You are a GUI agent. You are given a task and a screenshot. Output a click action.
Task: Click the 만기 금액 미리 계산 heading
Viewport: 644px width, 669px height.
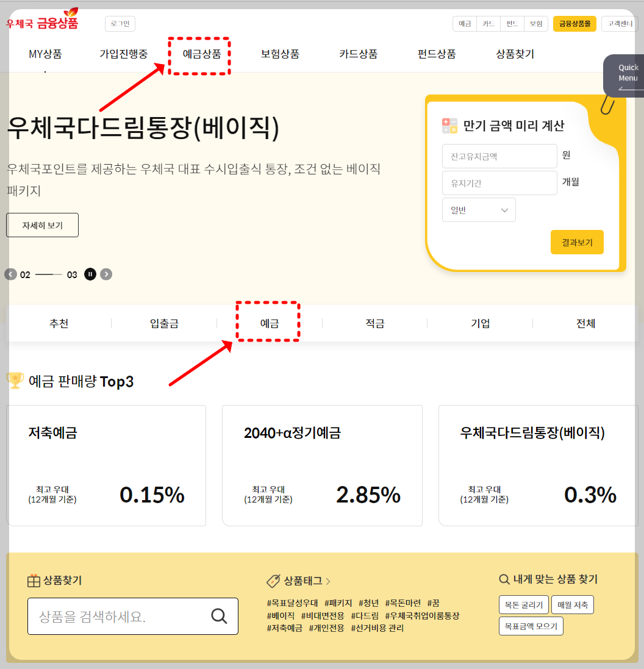[514, 126]
